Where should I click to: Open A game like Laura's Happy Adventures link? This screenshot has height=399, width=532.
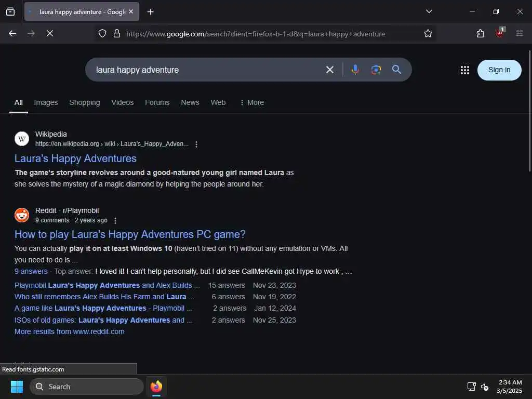click(103, 309)
